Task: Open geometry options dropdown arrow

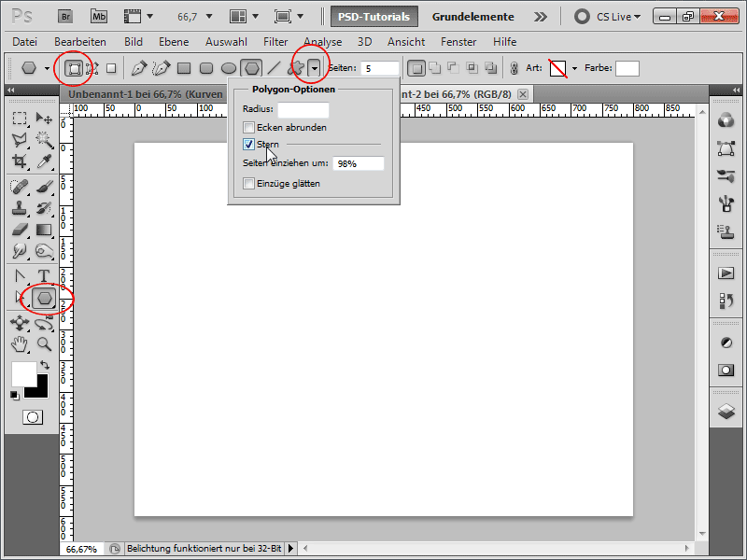Action: coord(315,68)
